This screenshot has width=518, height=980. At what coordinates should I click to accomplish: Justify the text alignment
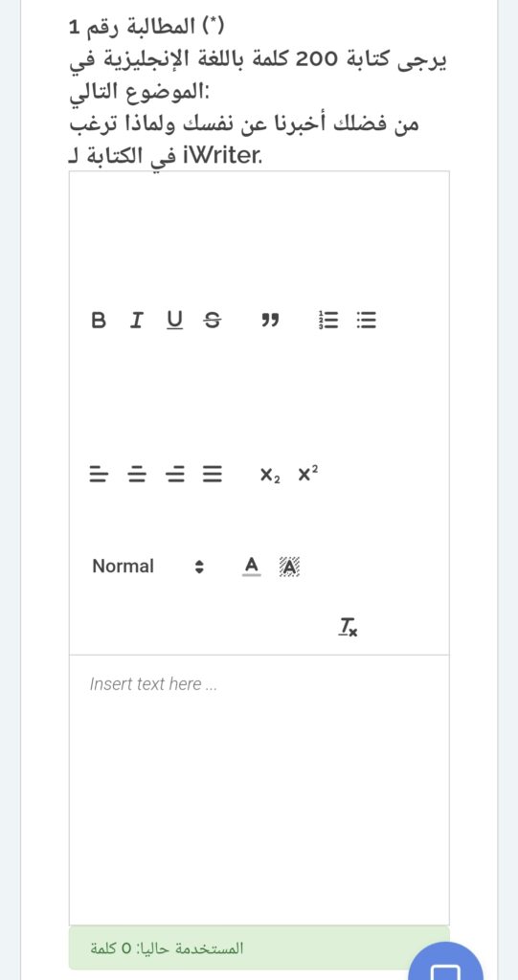[x=213, y=475]
